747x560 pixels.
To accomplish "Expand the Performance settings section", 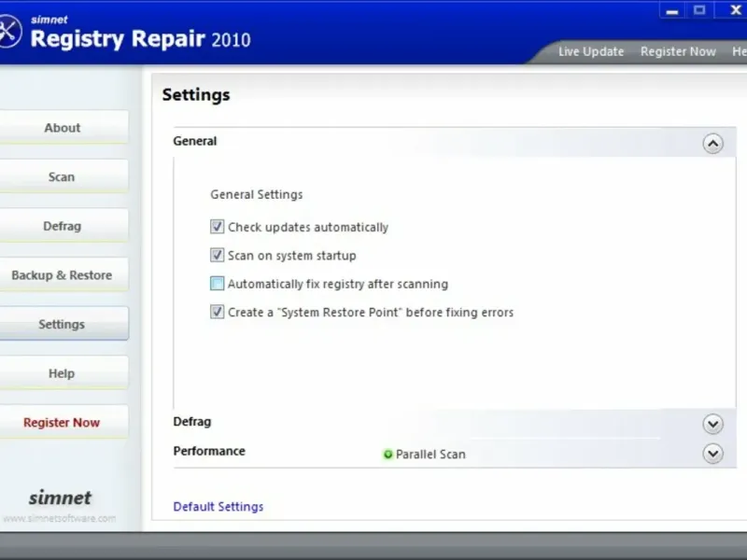I will coord(712,454).
